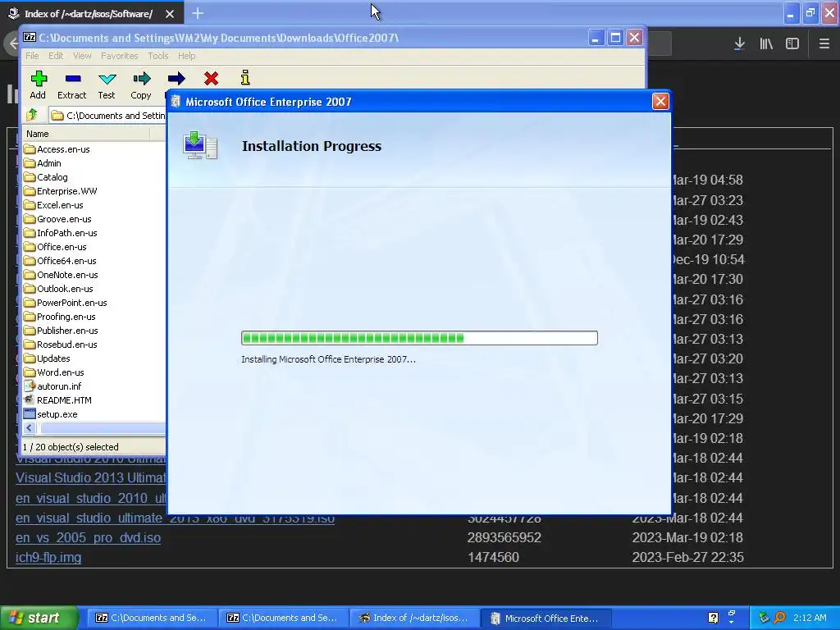The image size is (840, 630).
Task: Select the Publisher.en-us folder
Action: tap(61, 331)
